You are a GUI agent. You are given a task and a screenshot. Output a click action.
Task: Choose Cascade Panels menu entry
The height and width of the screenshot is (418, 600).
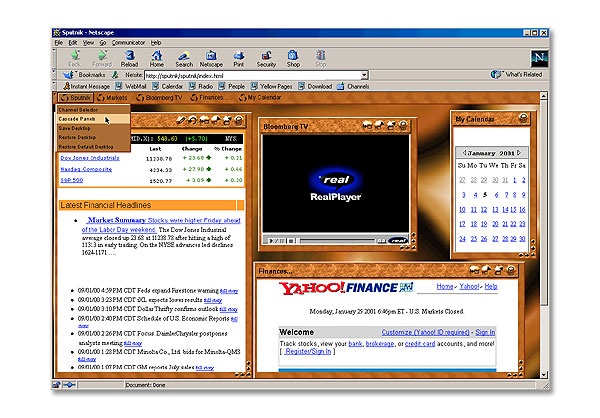point(93,119)
